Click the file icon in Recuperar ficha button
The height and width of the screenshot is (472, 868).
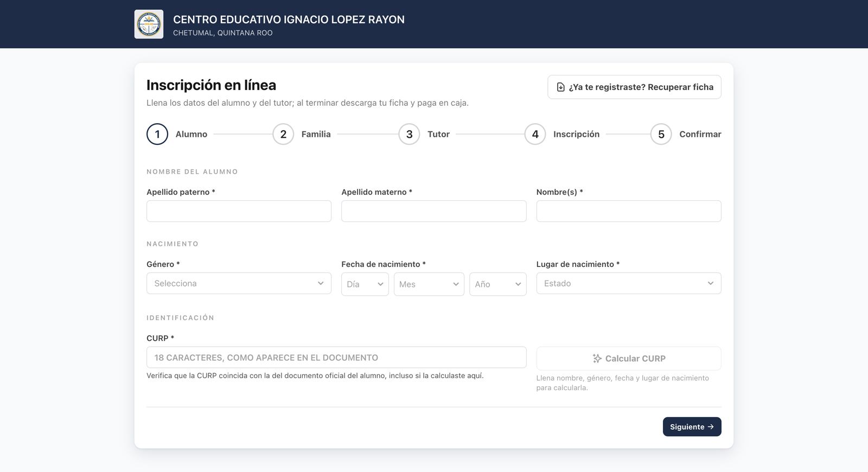click(560, 87)
